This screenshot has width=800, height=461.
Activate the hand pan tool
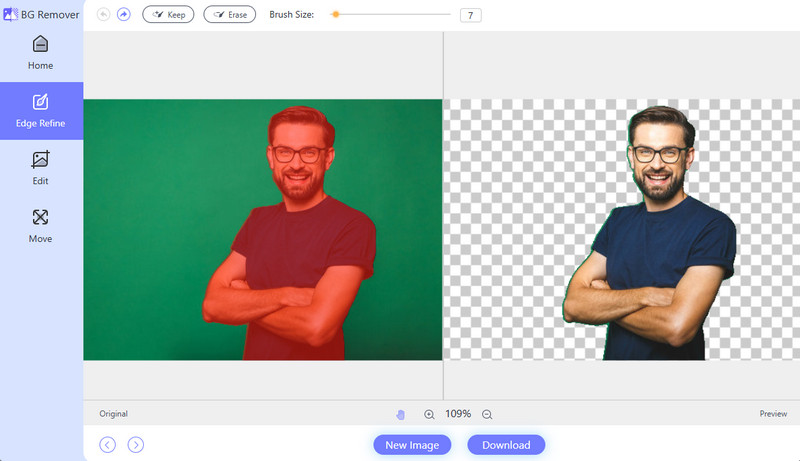pos(400,414)
